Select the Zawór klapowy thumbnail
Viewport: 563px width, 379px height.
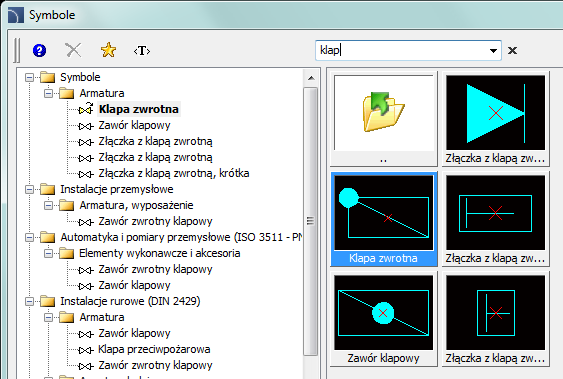pos(383,319)
